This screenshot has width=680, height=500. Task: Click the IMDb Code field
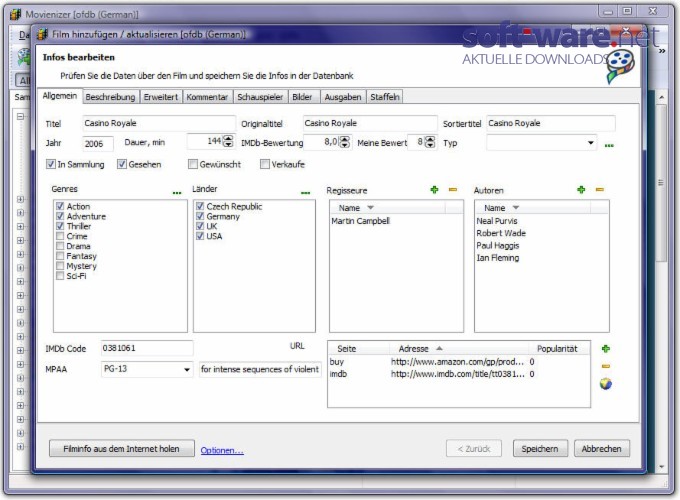(147, 348)
